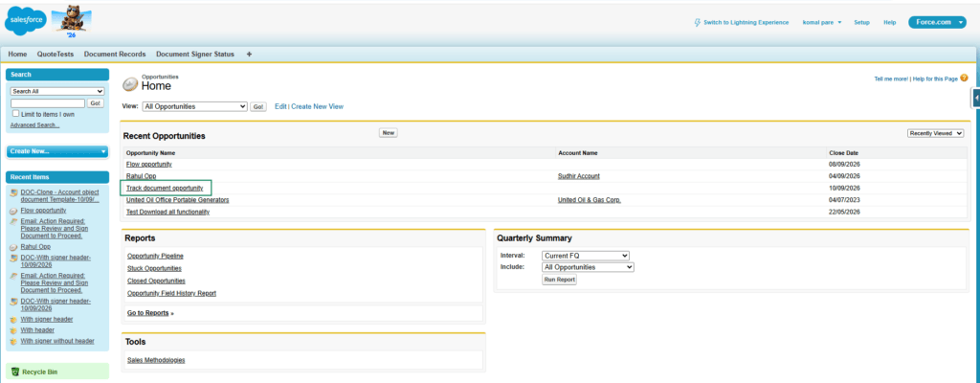Click the '26 mascot seasonal logo
980x383 pixels.
pos(70,21)
